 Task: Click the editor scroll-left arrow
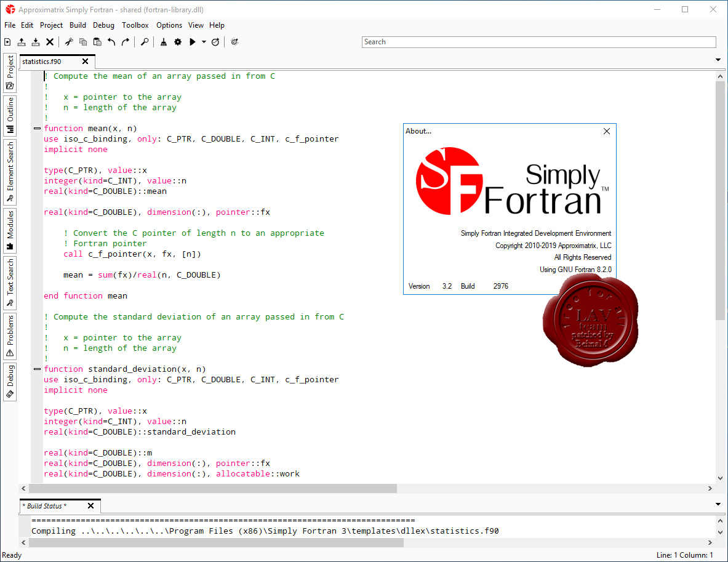pos(23,488)
